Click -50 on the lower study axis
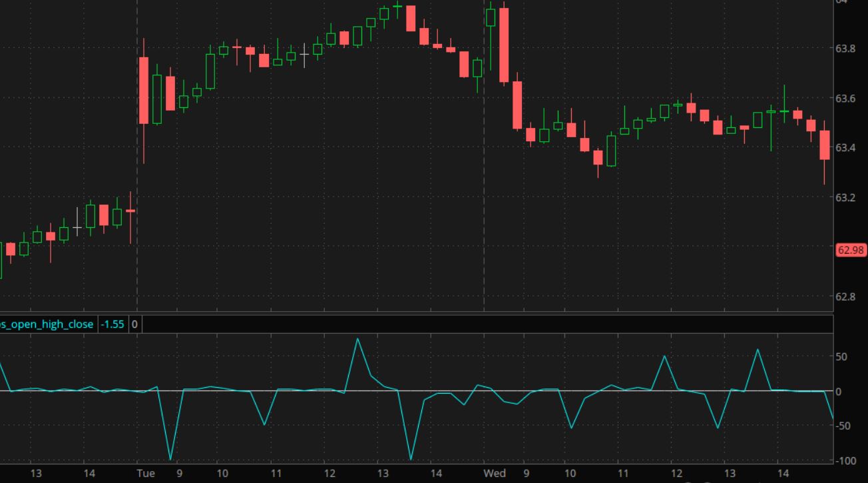868x483 pixels. (x=841, y=426)
